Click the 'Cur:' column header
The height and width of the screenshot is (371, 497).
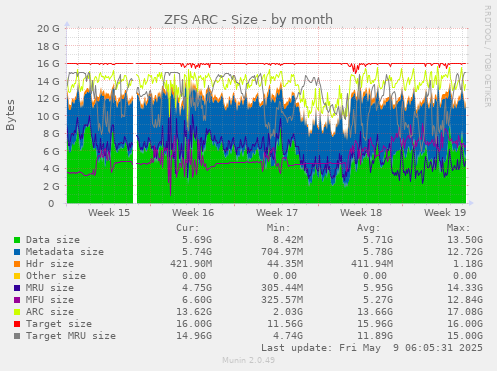coord(188,228)
